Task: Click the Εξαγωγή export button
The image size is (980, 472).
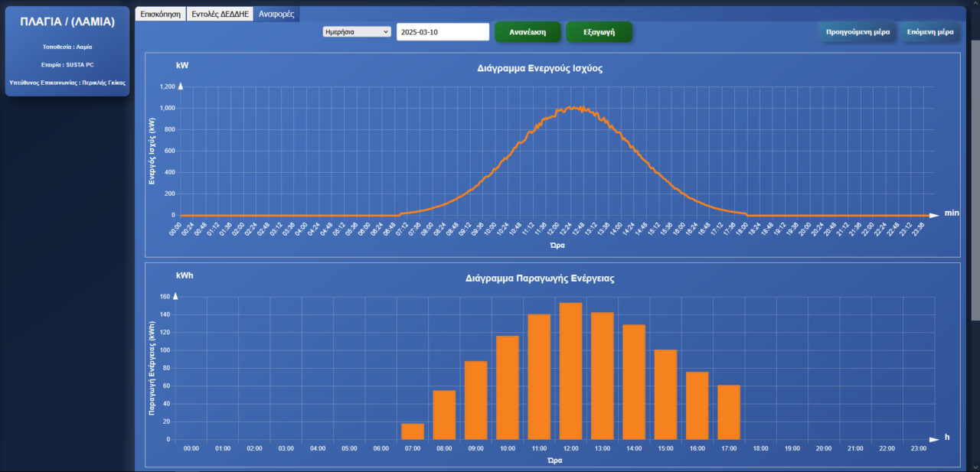Action: pyautogui.click(x=599, y=32)
